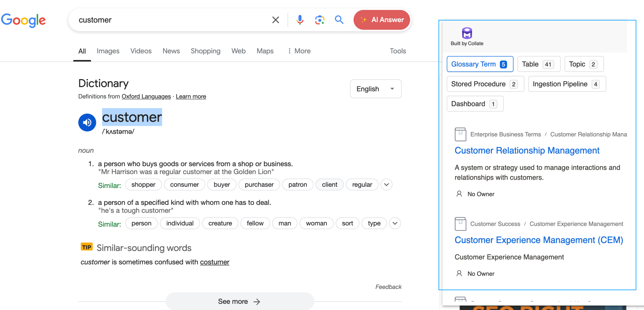Open Google Lens camera search icon
The image size is (644, 310).
pos(319,20)
